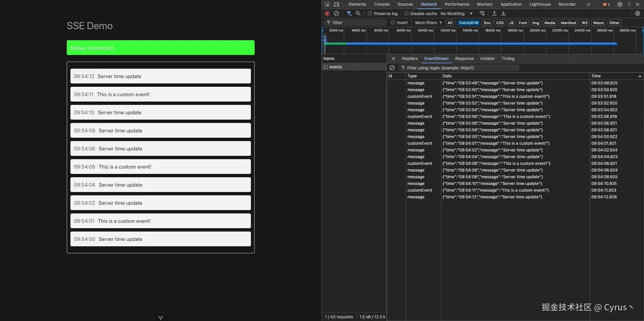Select the EventStream tab
644x321 pixels.
pos(436,59)
